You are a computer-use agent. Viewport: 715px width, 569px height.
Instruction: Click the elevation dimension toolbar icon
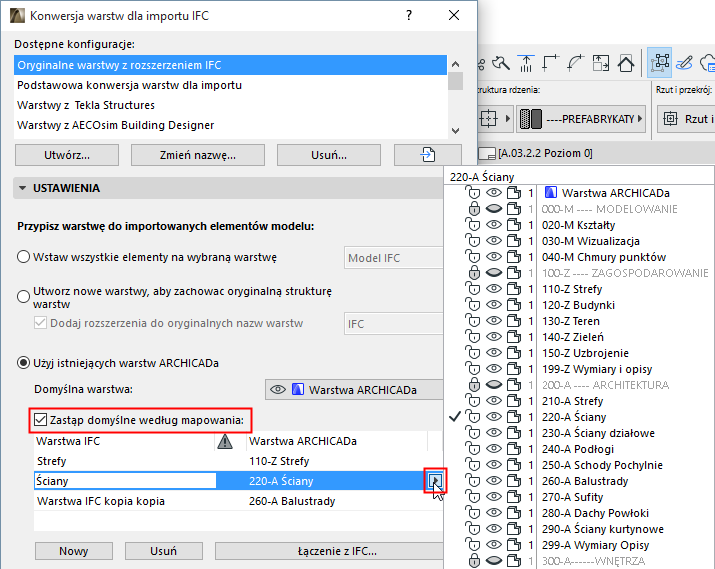[526, 63]
